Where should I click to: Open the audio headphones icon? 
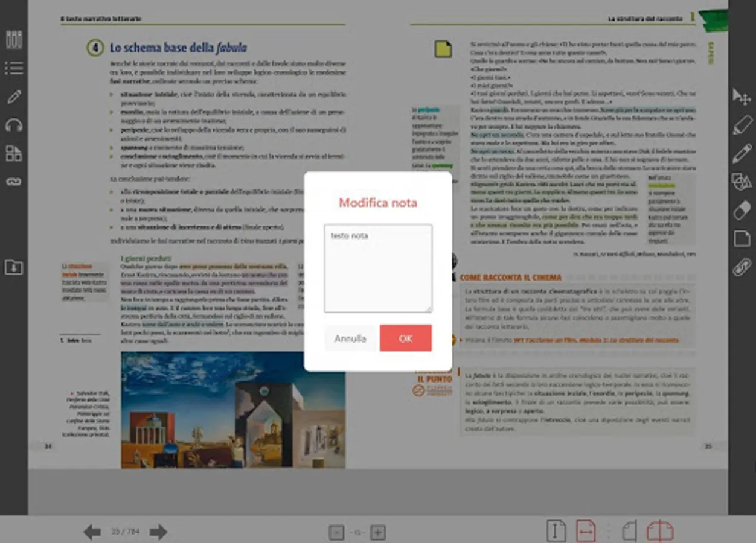14,125
